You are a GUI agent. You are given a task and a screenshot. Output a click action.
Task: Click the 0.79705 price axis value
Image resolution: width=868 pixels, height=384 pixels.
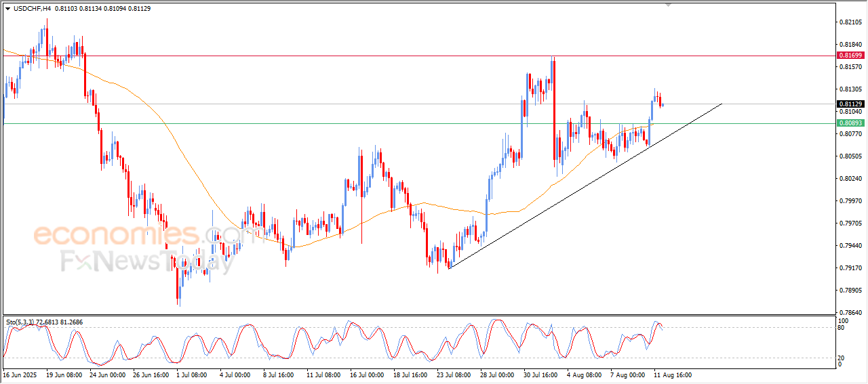click(850, 223)
